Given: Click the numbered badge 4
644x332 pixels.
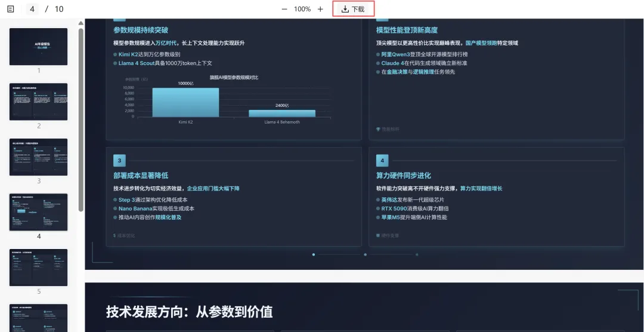Looking at the screenshot, I should pyautogui.click(x=382, y=161).
